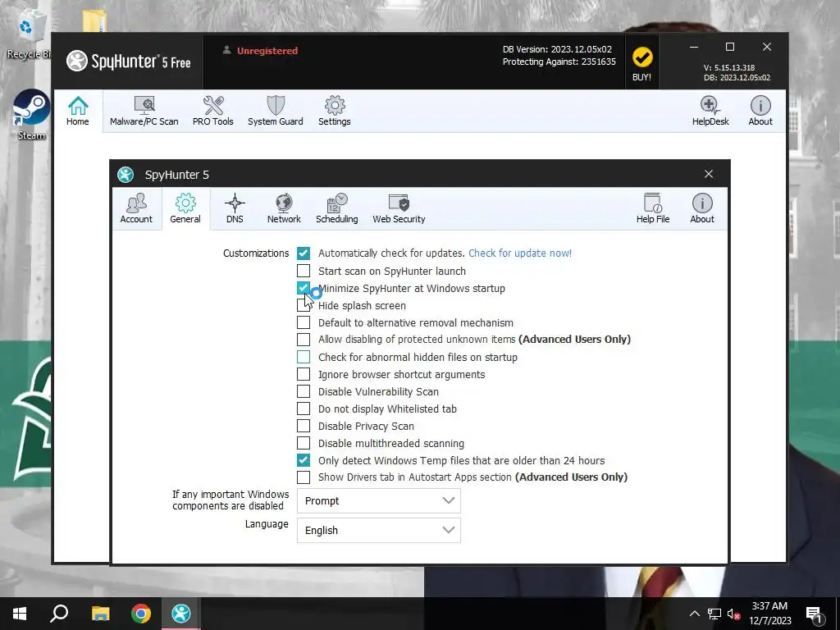Enable Ignore browser shortcut arguments
The height and width of the screenshot is (630, 840).
(304, 374)
